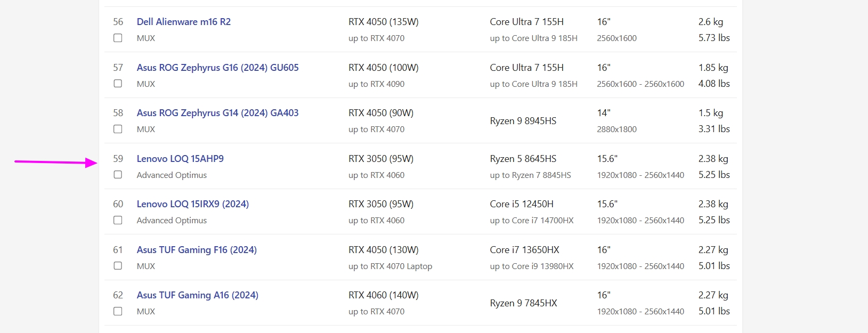Click the Ryzen 9 8945HS processor cell
The height and width of the screenshot is (333, 868).
523,121
